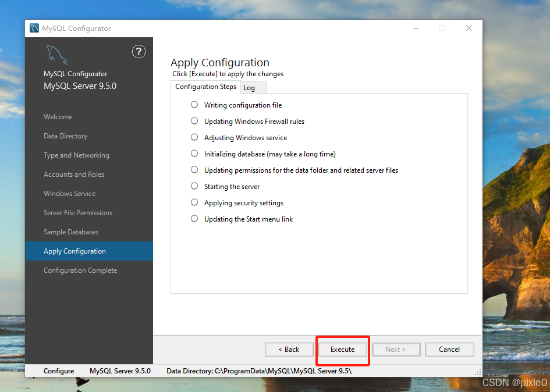This screenshot has width=550, height=392.
Task: Go to the Welcome step in sidebar
Action: tap(58, 117)
